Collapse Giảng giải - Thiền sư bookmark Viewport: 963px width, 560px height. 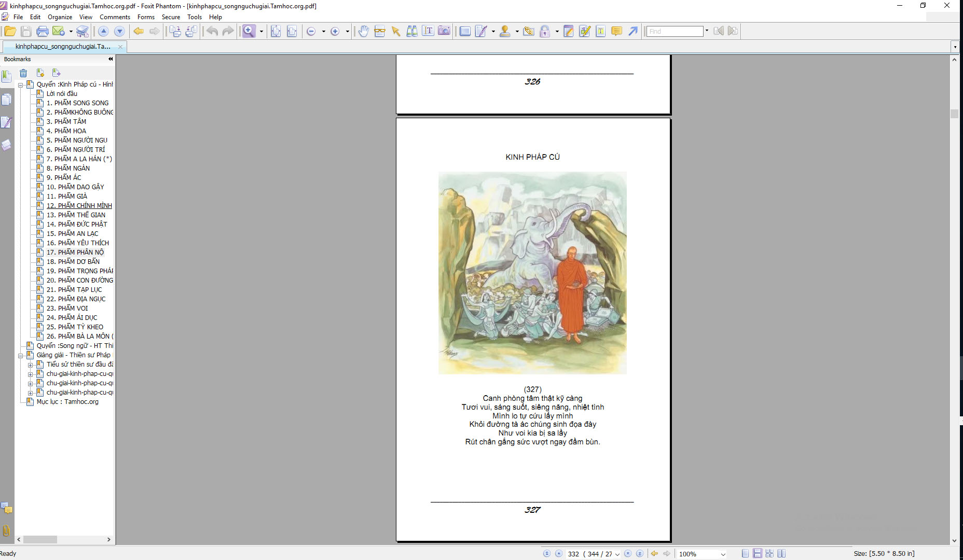pos(21,355)
